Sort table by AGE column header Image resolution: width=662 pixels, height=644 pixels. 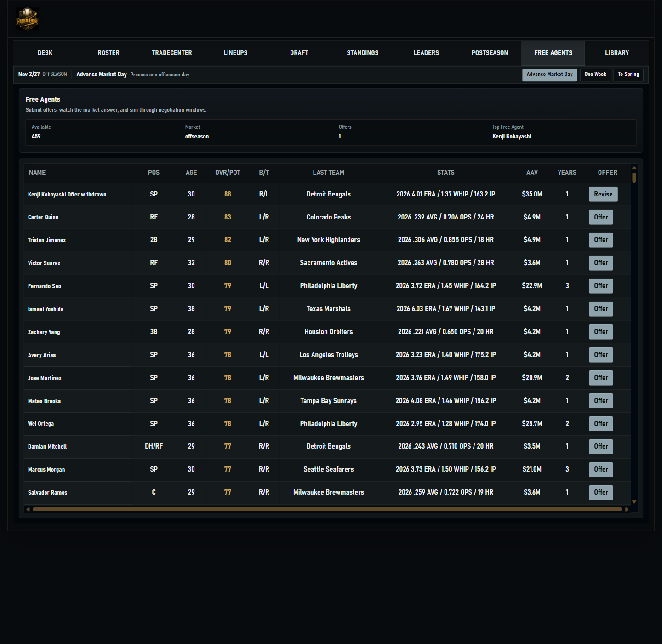pyautogui.click(x=191, y=172)
